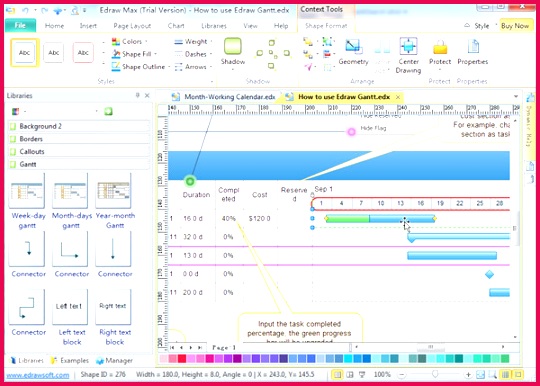Visit the www.edrawsoft.com link
Screen dimensions: 540x386
tap(38, 375)
